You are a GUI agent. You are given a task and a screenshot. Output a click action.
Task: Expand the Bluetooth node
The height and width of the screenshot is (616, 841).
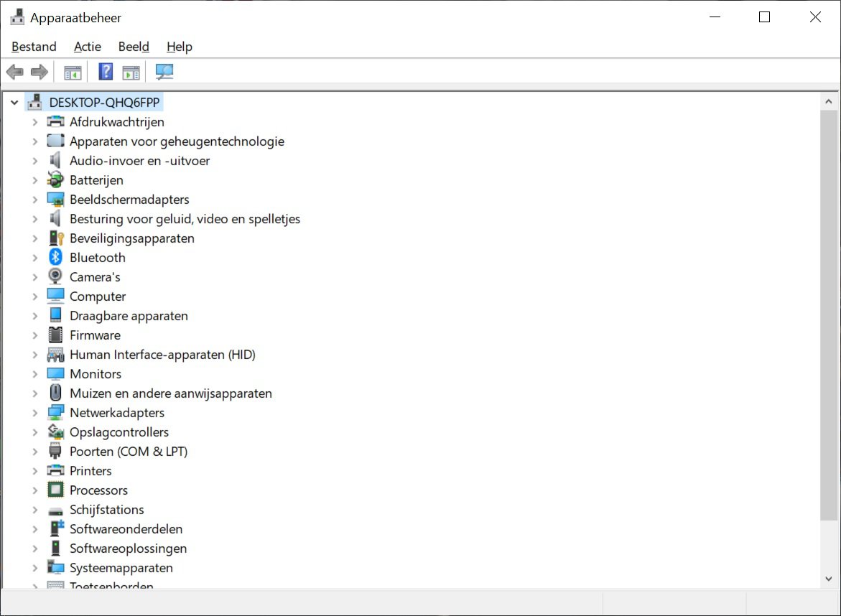pyautogui.click(x=35, y=258)
